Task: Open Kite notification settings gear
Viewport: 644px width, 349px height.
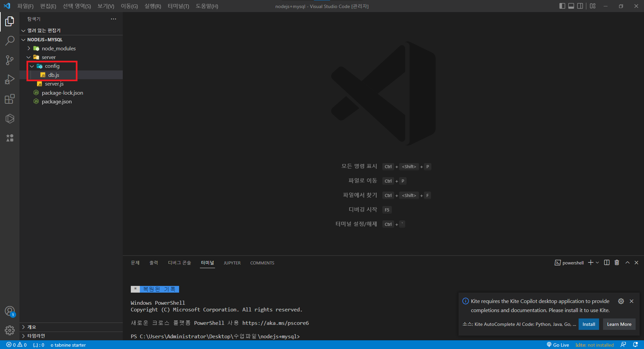Action: click(621, 301)
